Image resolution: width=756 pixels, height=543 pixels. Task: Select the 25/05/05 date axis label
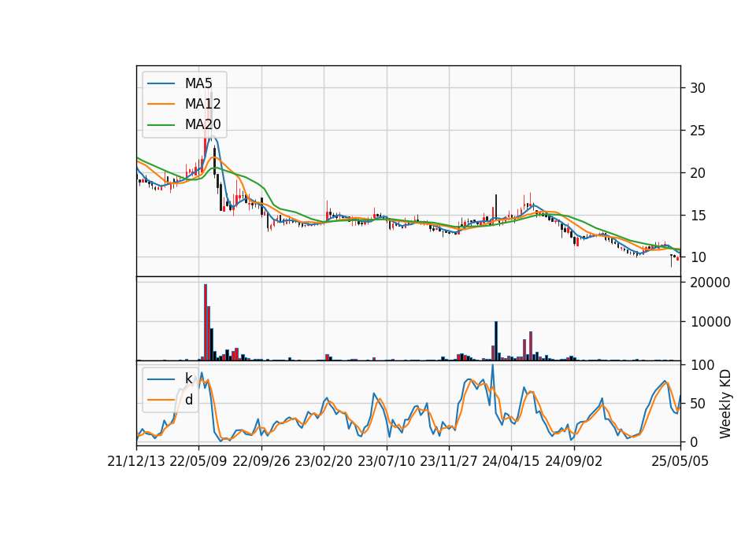click(680, 462)
